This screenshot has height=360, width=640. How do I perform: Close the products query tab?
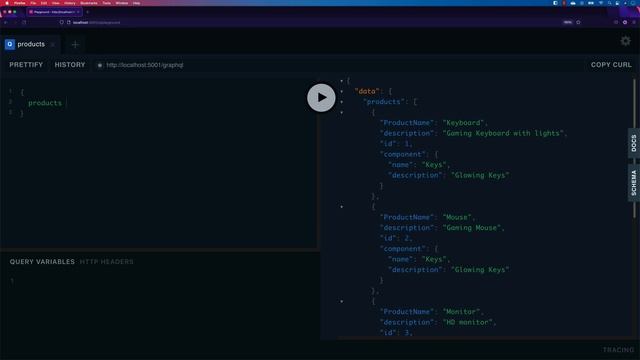tap(53, 44)
